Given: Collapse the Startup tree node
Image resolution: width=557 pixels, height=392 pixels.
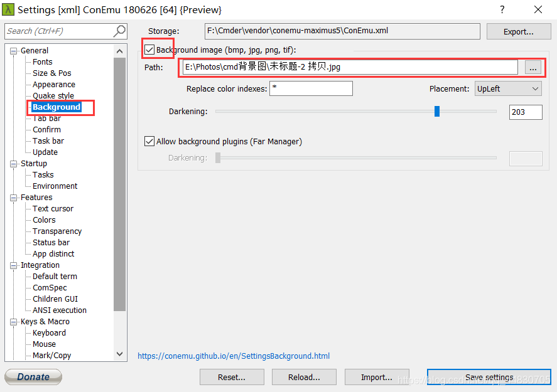Looking at the screenshot, I should coord(13,164).
